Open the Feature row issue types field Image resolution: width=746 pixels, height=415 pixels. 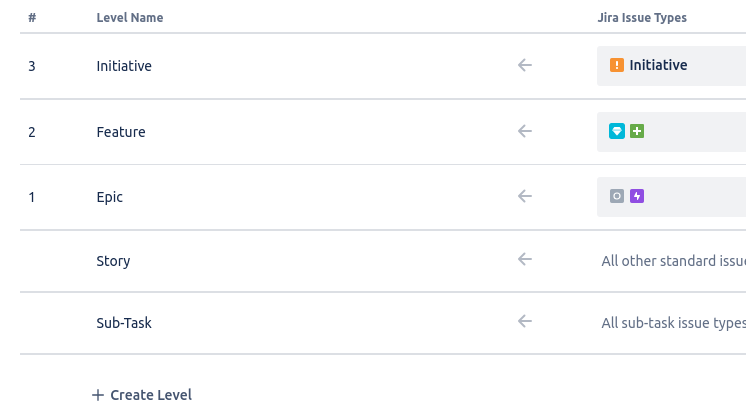tap(671, 132)
